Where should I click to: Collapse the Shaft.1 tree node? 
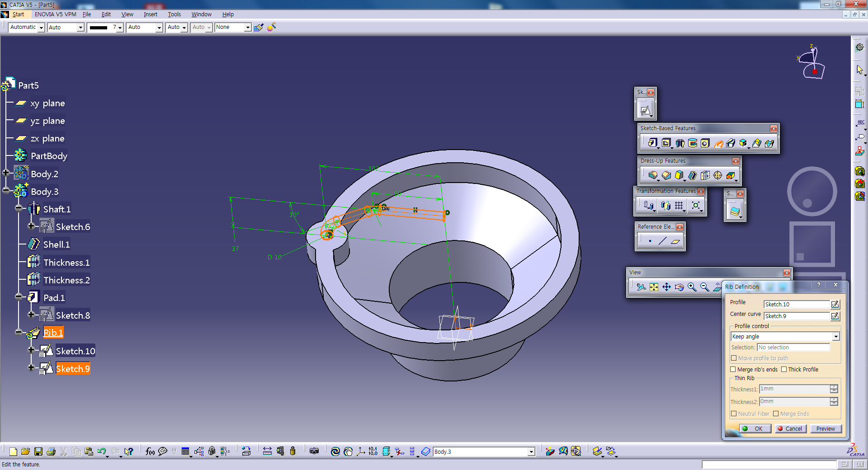[x=19, y=208]
